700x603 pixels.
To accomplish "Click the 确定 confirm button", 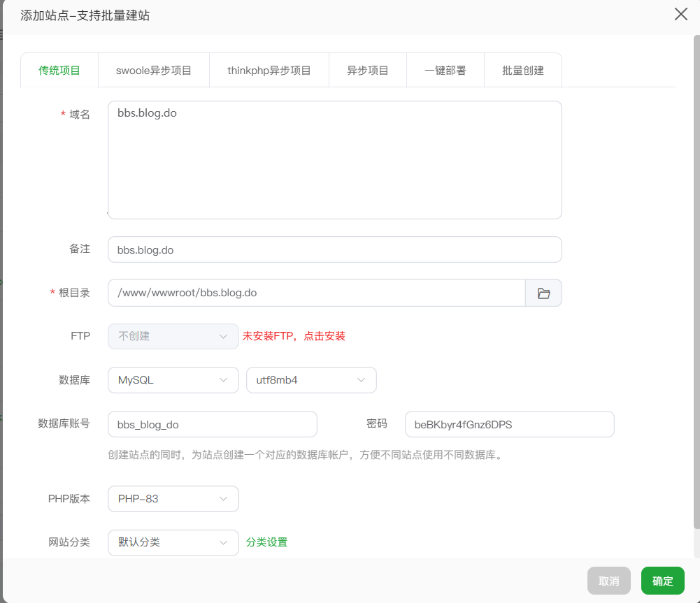I will (662, 581).
